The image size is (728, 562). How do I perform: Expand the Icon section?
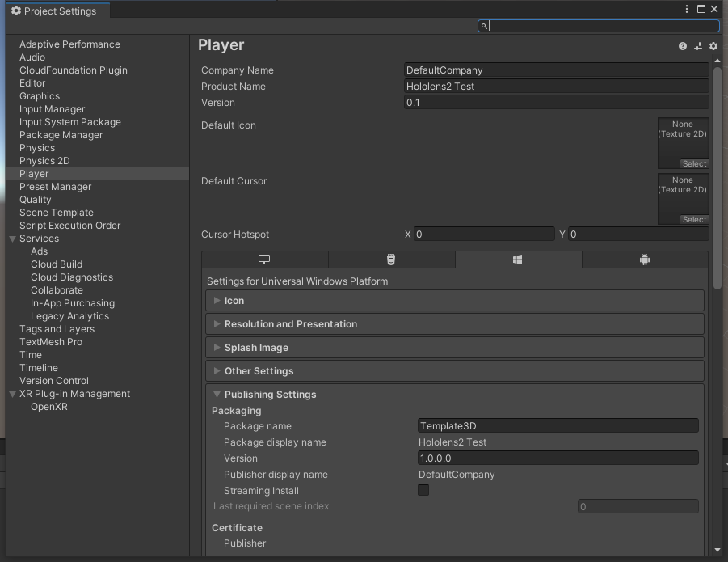click(455, 301)
